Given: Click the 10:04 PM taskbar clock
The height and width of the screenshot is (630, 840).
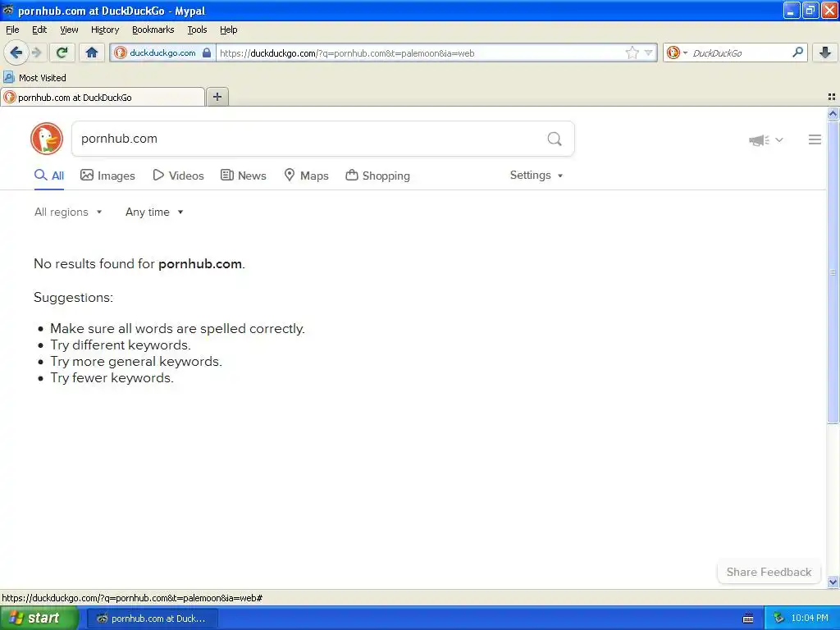Looking at the screenshot, I should coord(810,619).
